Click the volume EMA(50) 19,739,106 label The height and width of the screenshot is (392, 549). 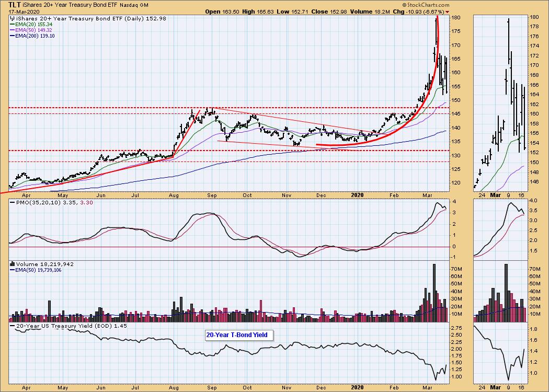(36, 270)
